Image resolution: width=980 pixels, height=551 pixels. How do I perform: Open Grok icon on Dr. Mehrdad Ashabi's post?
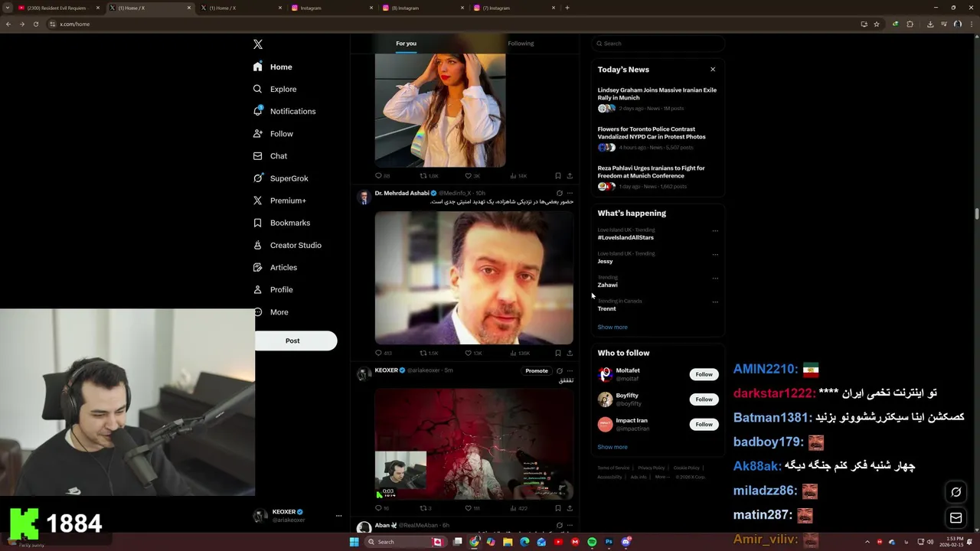click(560, 194)
